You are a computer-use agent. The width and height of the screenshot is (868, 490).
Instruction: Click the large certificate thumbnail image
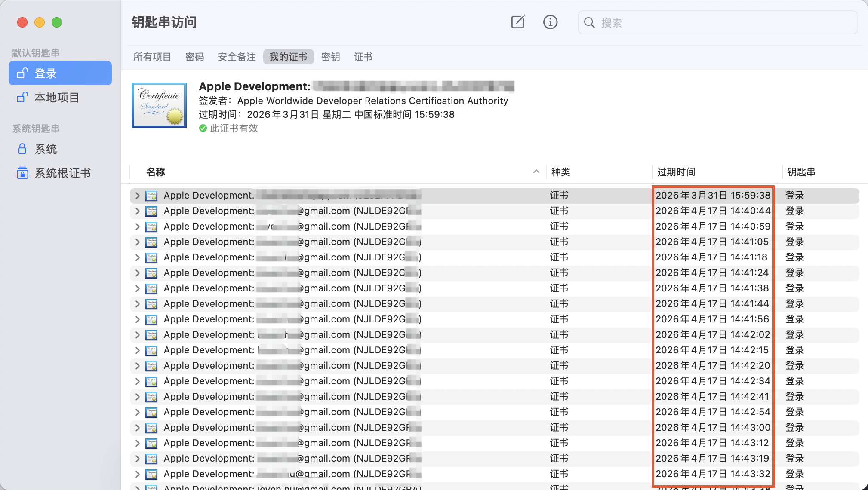click(x=159, y=105)
